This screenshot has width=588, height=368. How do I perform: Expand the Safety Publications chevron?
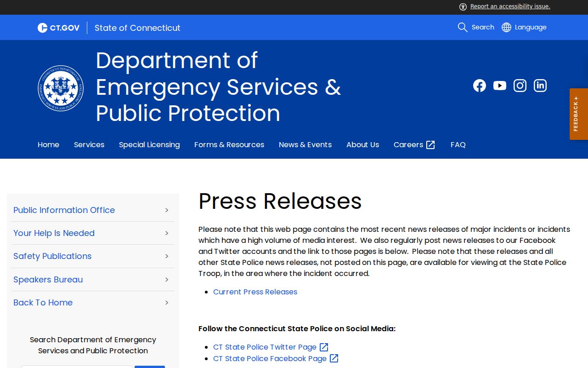point(167,256)
